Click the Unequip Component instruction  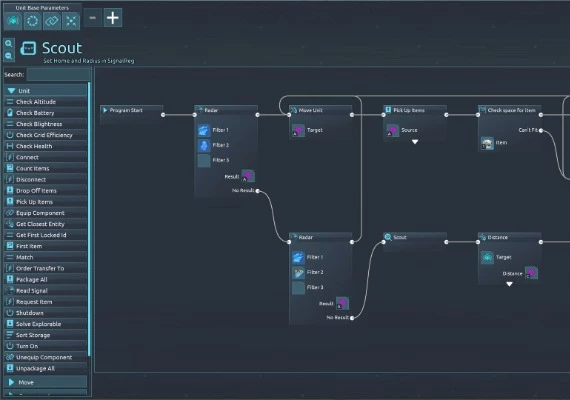coord(45,357)
